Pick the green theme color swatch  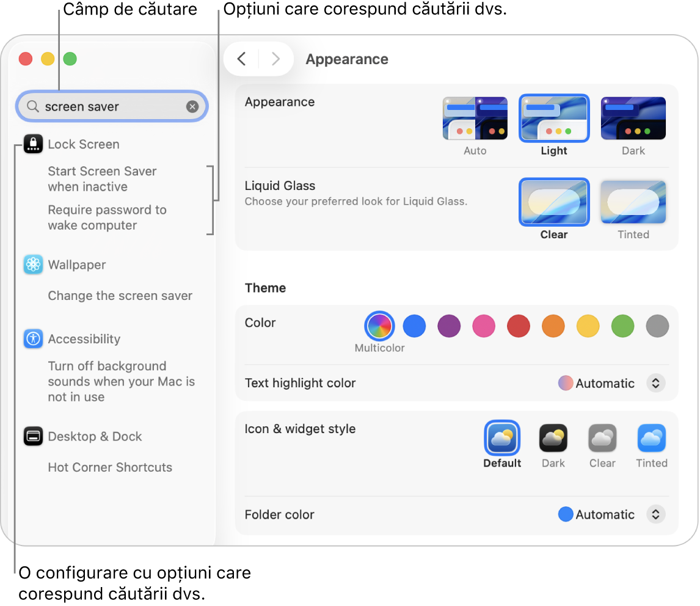tap(622, 326)
